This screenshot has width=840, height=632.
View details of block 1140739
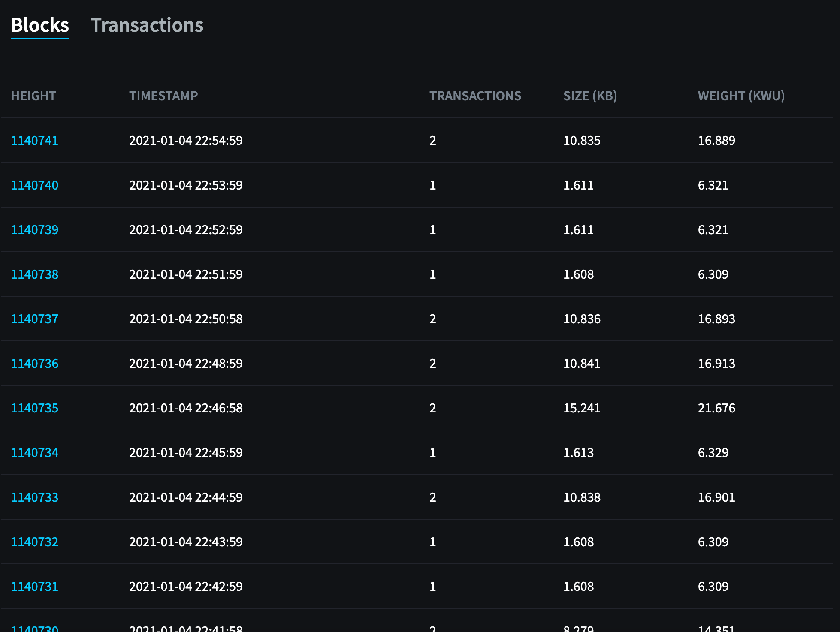pyautogui.click(x=34, y=229)
